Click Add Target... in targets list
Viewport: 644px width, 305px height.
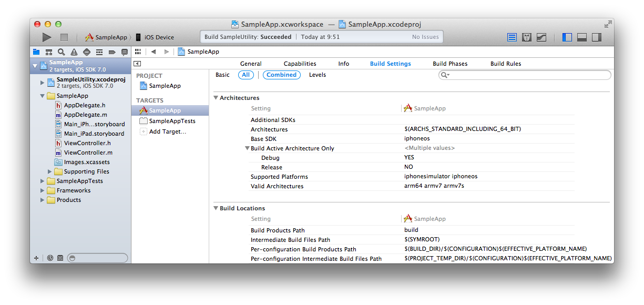(x=167, y=131)
